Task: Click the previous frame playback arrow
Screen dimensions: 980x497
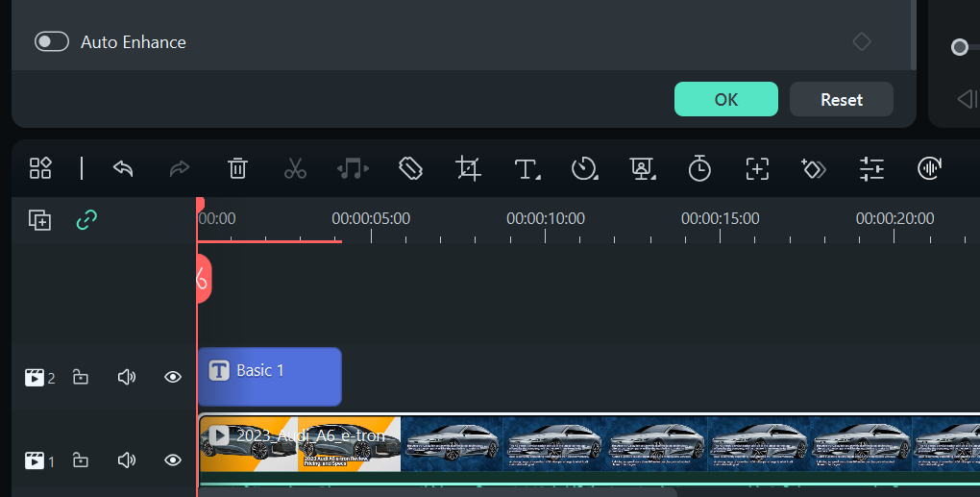Action: tap(968, 99)
